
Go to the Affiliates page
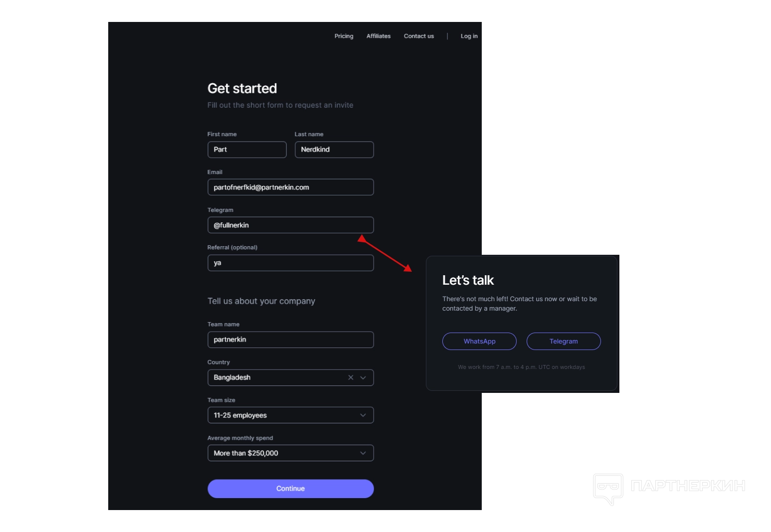pyautogui.click(x=379, y=36)
